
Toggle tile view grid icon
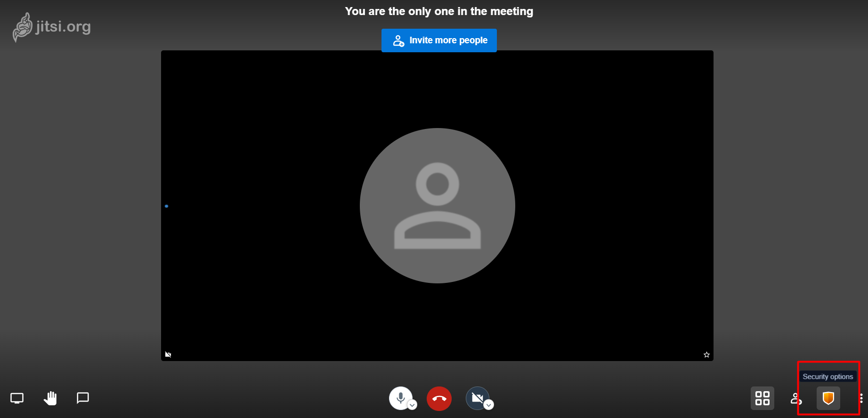click(763, 398)
